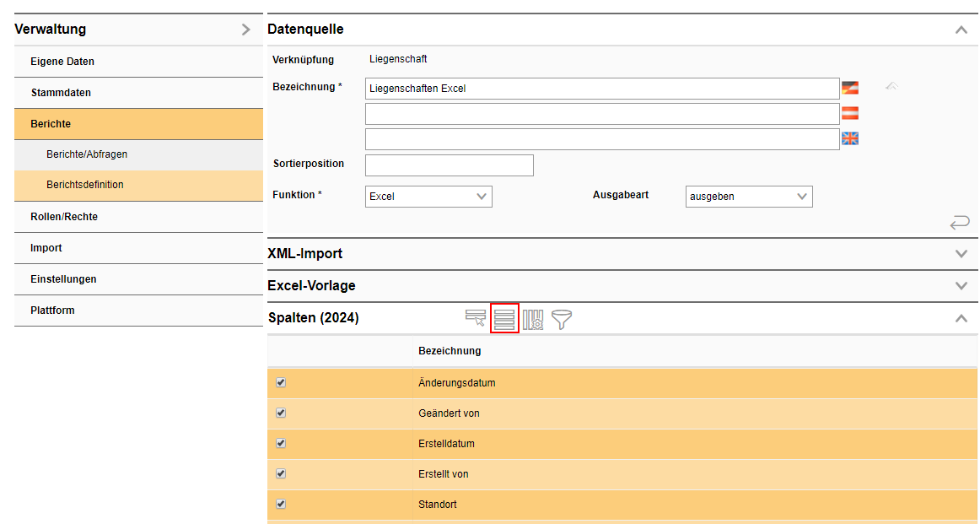Open the Ausgabeart dropdown
980x524 pixels.
(x=749, y=197)
